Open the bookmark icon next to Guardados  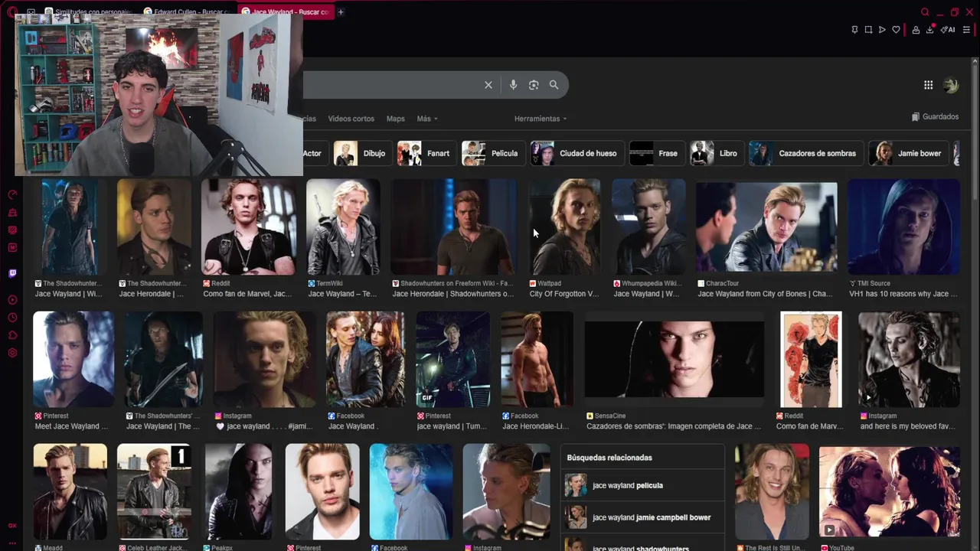click(x=916, y=117)
